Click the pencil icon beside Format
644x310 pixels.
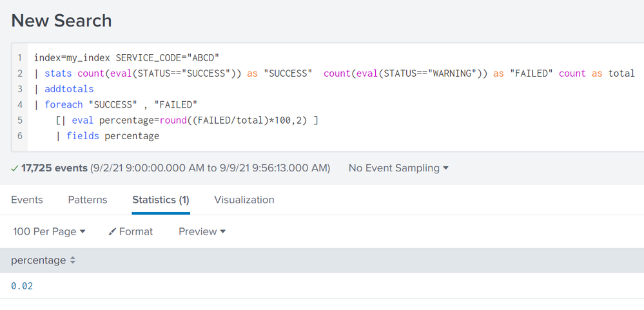[112, 231]
